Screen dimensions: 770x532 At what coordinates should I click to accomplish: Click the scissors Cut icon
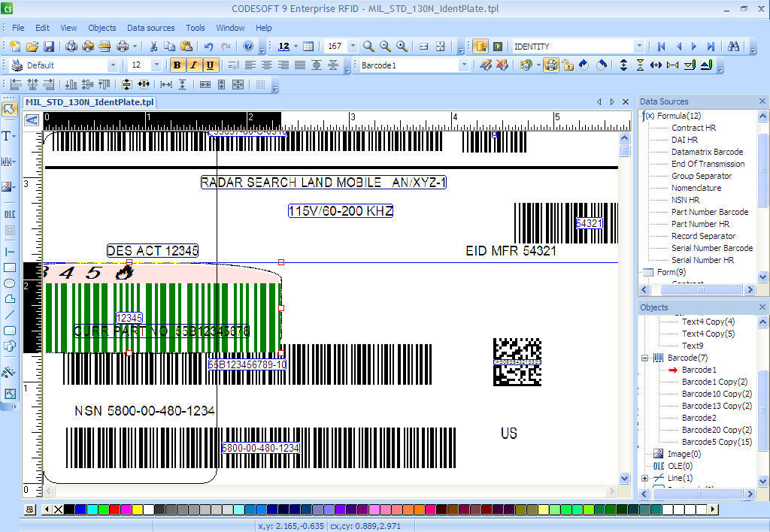(x=153, y=47)
